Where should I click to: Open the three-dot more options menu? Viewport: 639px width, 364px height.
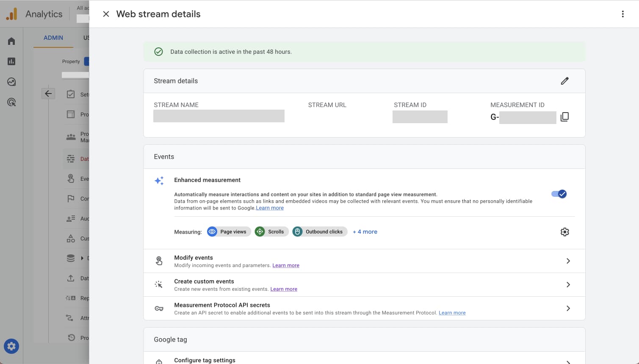pos(622,14)
